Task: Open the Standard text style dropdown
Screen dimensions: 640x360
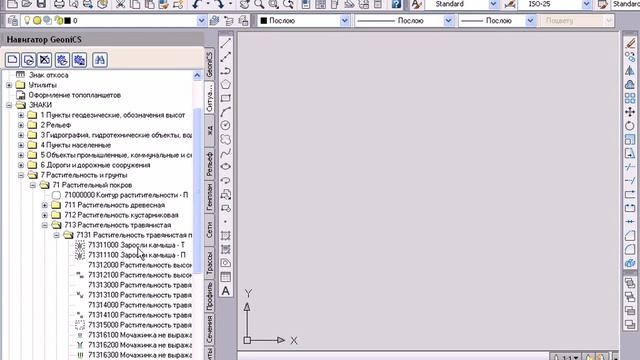Action: click(493, 4)
